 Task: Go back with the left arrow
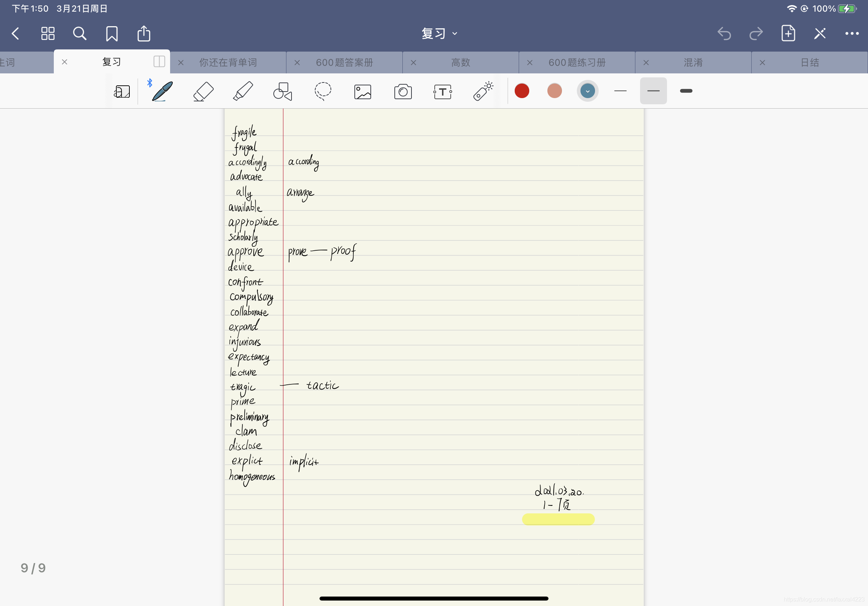pos(16,34)
